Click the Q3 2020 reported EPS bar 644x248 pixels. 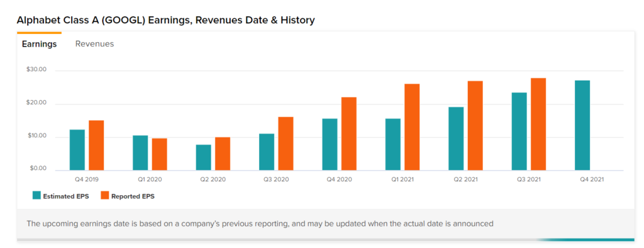tap(286, 144)
